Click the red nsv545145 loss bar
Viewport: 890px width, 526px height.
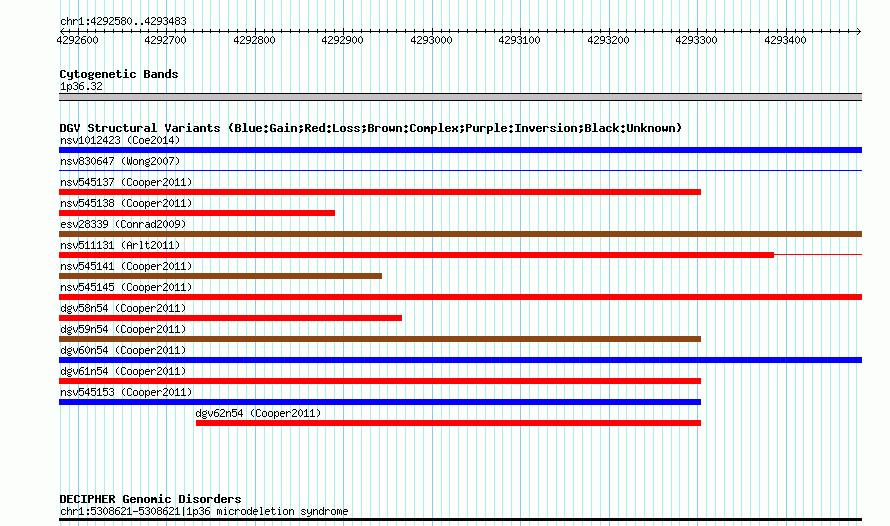pyautogui.click(x=460, y=297)
